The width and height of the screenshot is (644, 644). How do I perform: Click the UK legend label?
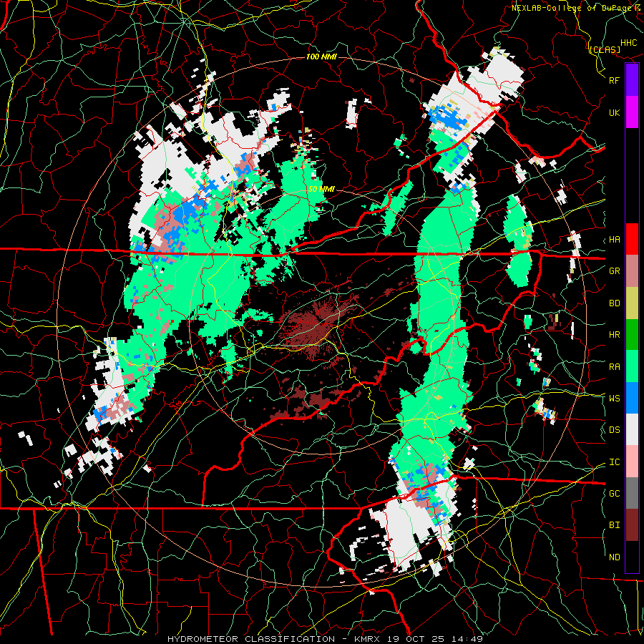pyautogui.click(x=615, y=112)
